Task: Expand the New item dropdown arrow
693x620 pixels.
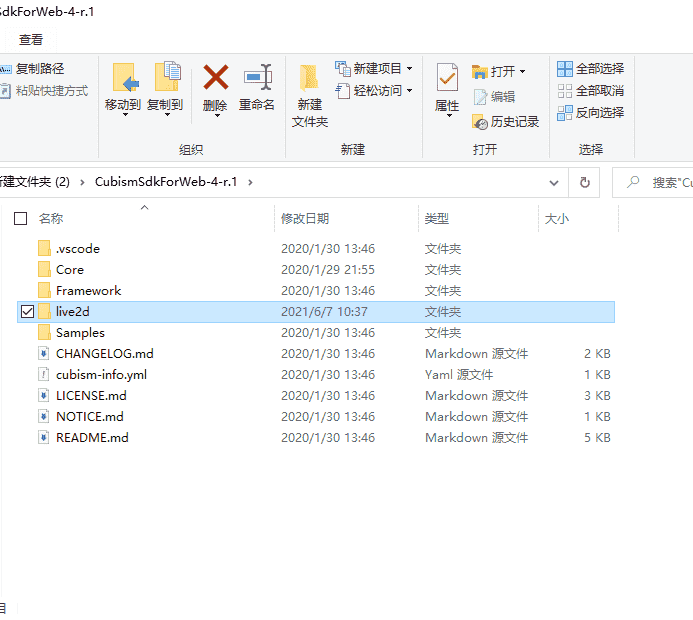Action: pos(409,68)
